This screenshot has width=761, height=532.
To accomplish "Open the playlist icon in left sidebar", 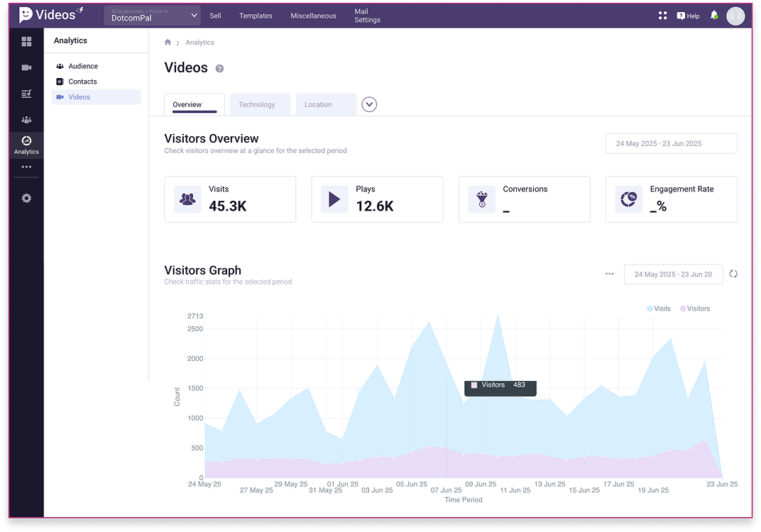I will tap(26, 94).
